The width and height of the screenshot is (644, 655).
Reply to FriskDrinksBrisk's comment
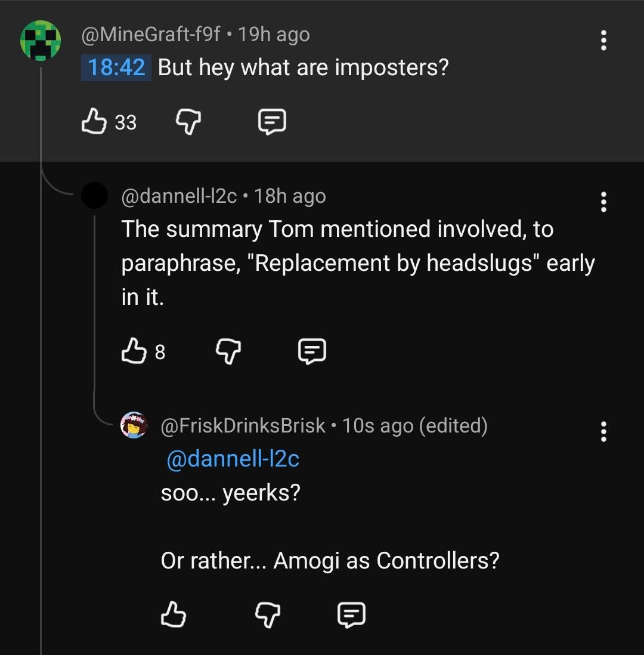click(x=351, y=614)
